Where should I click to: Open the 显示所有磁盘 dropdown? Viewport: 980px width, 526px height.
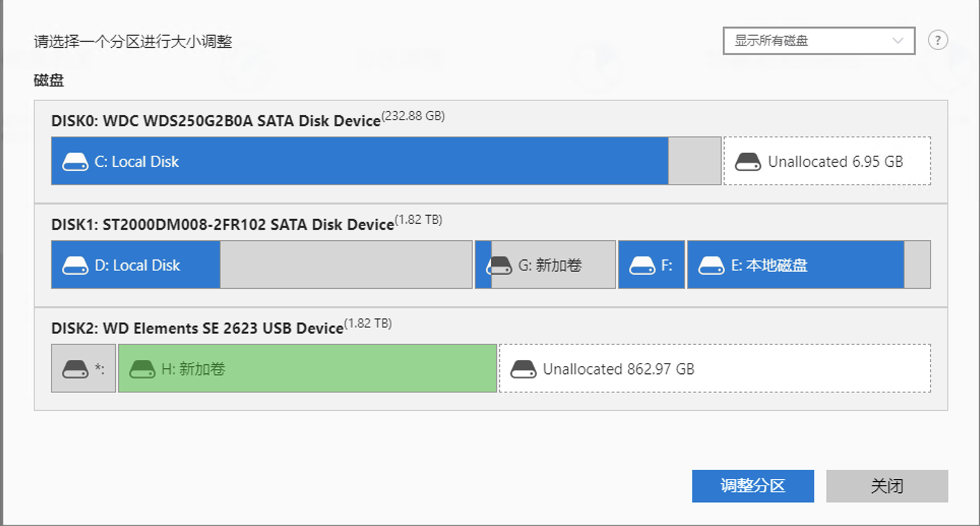[x=819, y=40]
